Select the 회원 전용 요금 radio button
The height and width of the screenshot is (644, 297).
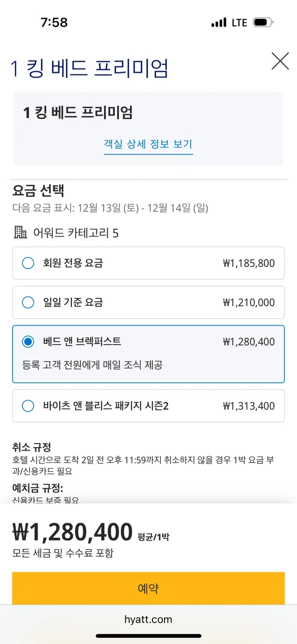click(x=28, y=263)
